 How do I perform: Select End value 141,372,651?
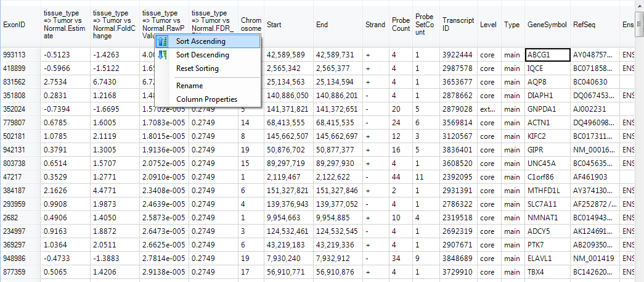click(x=338, y=109)
